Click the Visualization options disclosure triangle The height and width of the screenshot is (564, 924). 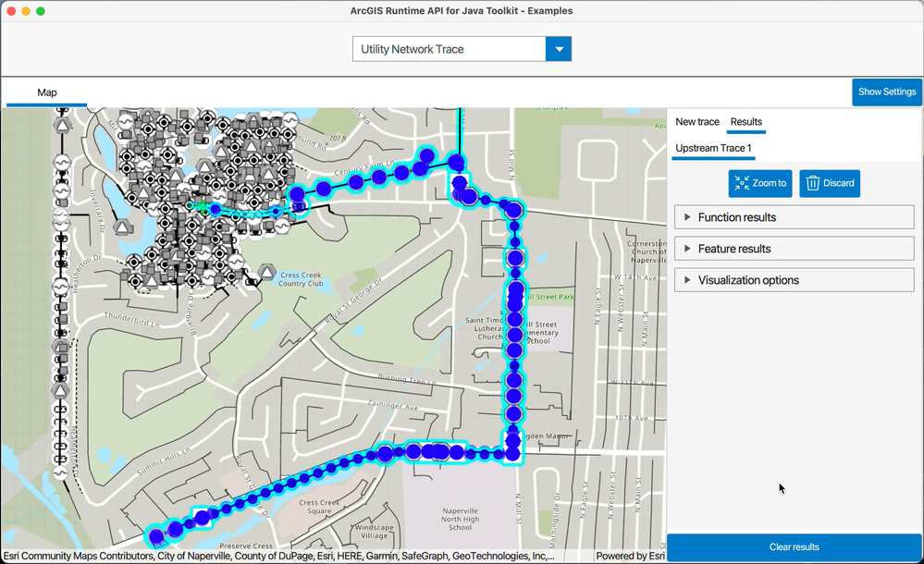[687, 280]
